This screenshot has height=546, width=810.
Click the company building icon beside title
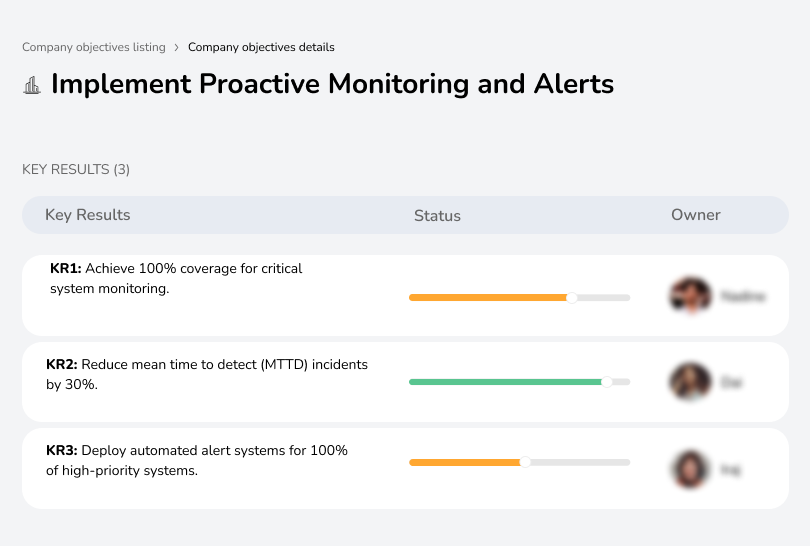click(x=32, y=85)
